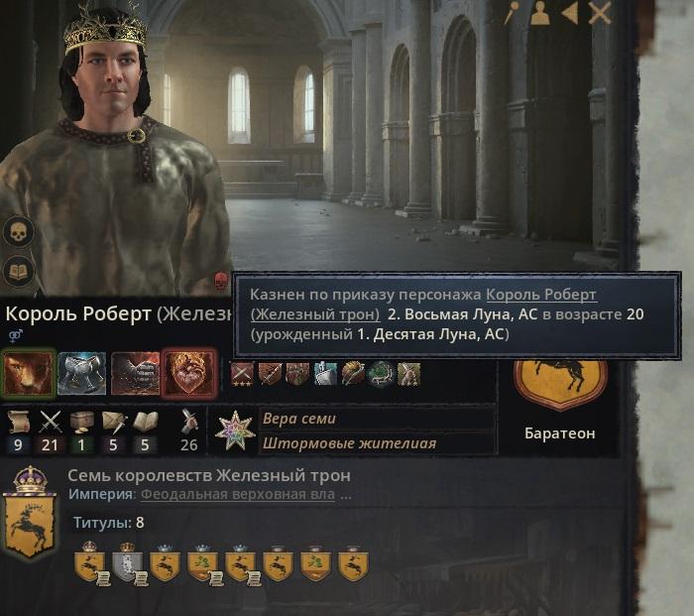The width and height of the screenshot is (694, 616).
Task: Open the book memories icon
Action: [x=18, y=271]
